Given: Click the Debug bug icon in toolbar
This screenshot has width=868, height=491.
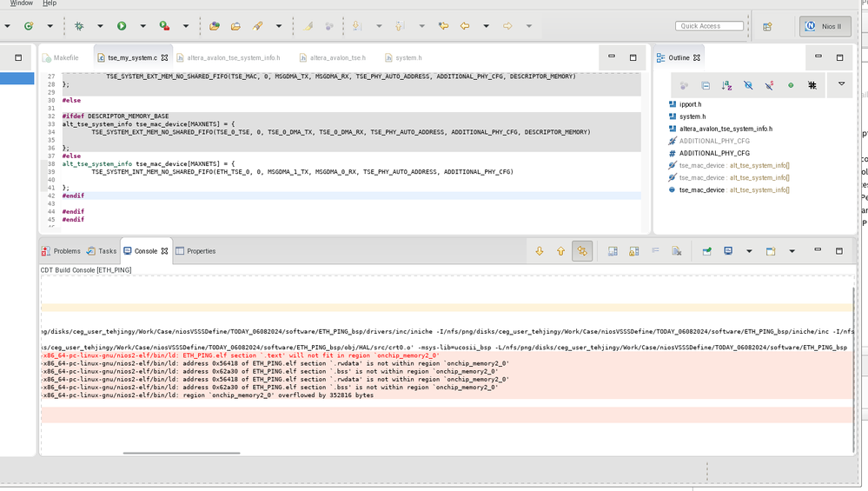Looking at the screenshot, I should click(79, 26).
